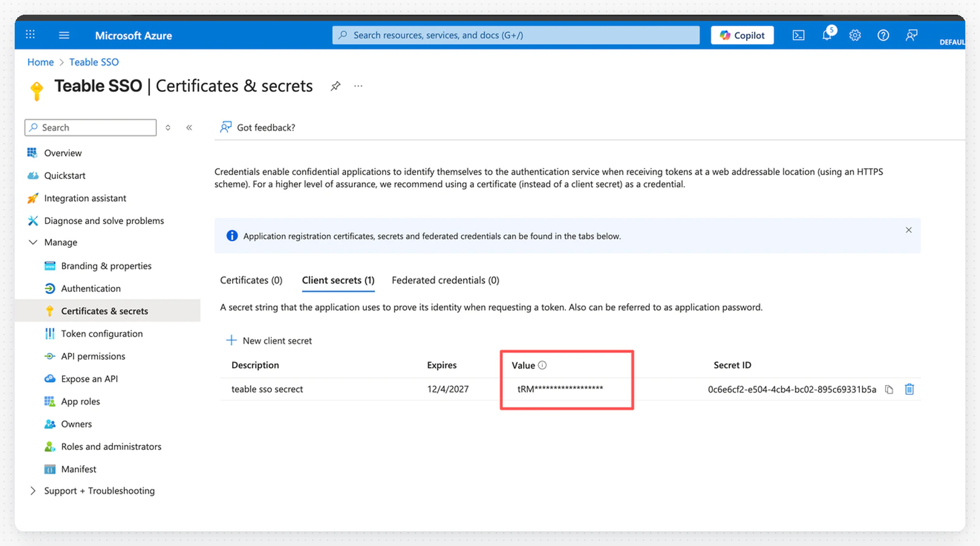Expand Support + Troubleshooting section
The height and width of the screenshot is (546, 980).
point(33,491)
